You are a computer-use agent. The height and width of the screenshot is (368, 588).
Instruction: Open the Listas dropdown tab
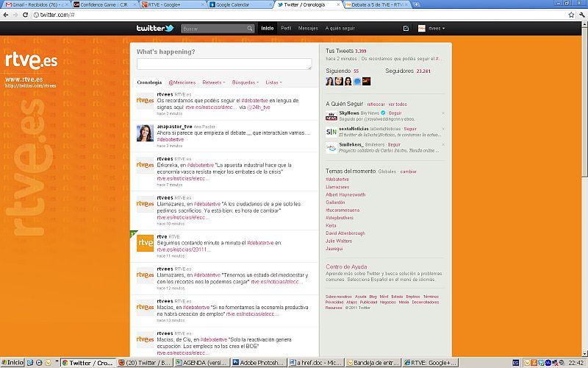[274, 82]
